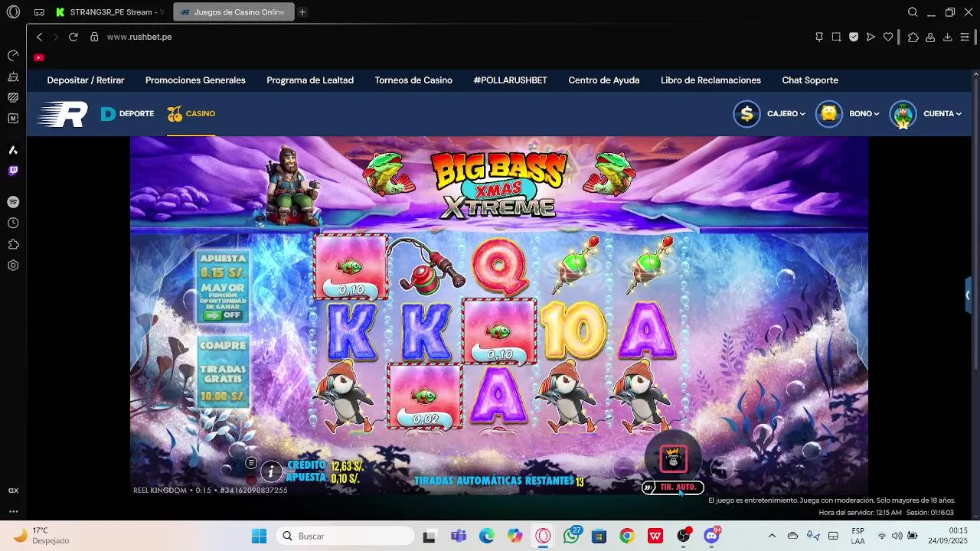This screenshot has width=980, height=551.
Task: Decrease the bet with minus button
Action: (x=625, y=467)
